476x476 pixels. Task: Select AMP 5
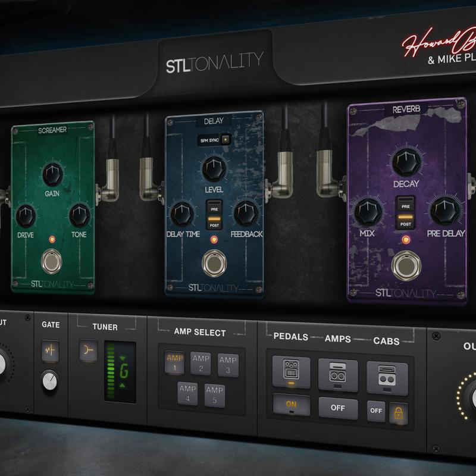[215, 395]
